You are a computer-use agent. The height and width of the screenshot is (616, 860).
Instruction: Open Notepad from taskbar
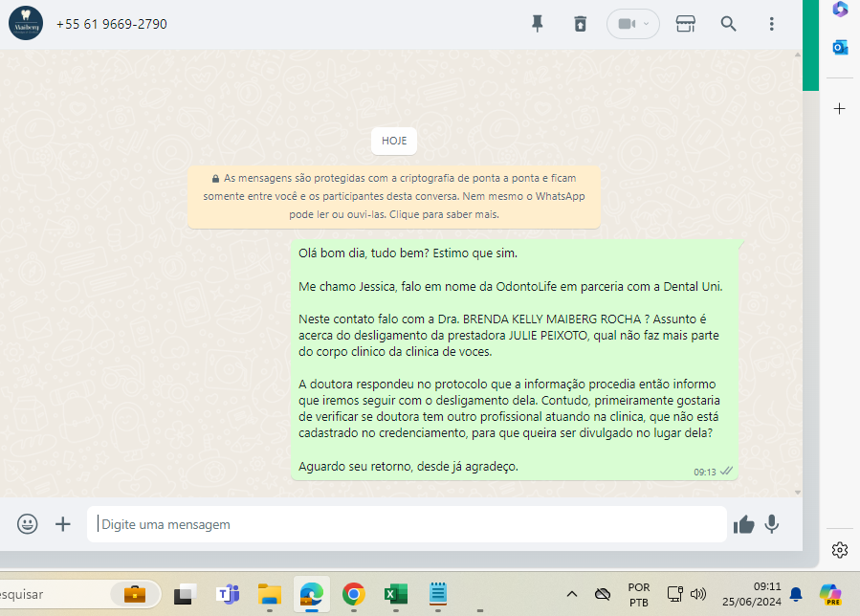(x=438, y=594)
